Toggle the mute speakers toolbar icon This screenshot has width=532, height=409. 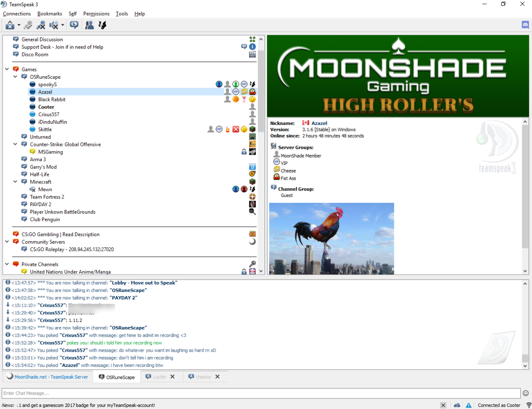pyautogui.click(x=54, y=25)
